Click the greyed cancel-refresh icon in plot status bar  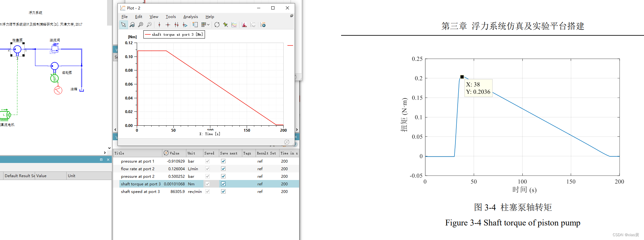pos(287,142)
